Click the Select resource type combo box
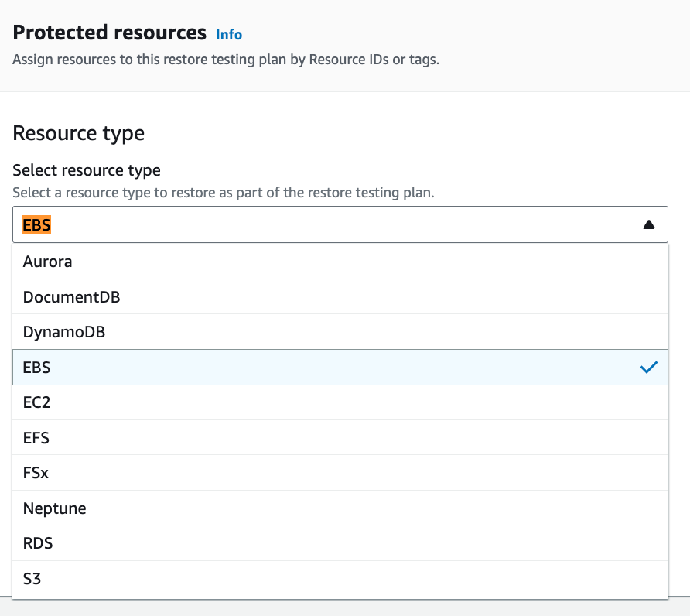 pos(340,224)
